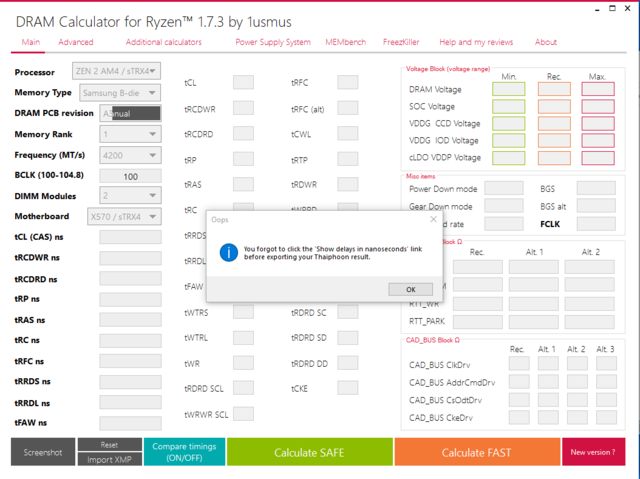The width and height of the screenshot is (640, 479).
Task: Expand the Memory Type dropdown
Action: click(x=120, y=93)
